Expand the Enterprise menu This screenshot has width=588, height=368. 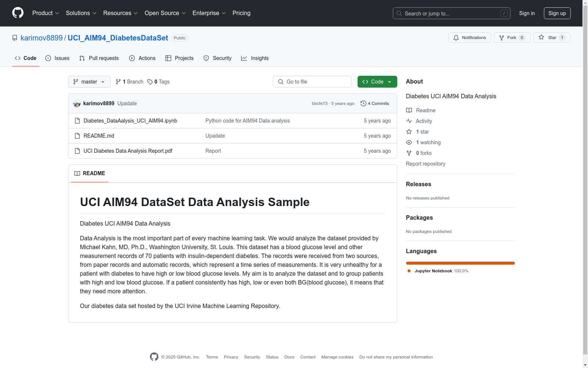(209, 13)
